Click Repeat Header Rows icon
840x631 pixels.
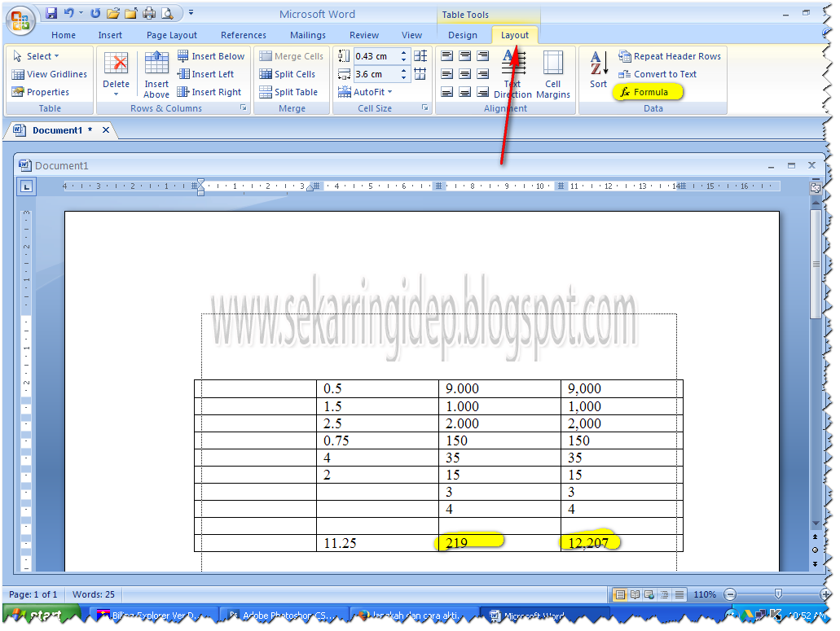click(x=670, y=55)
